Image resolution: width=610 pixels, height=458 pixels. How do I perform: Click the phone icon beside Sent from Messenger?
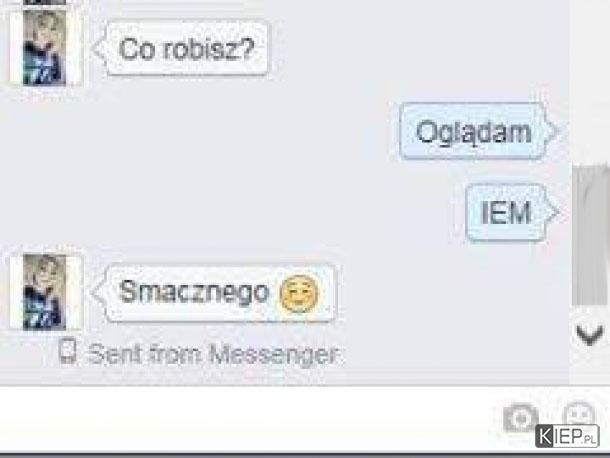pos(68,351)
